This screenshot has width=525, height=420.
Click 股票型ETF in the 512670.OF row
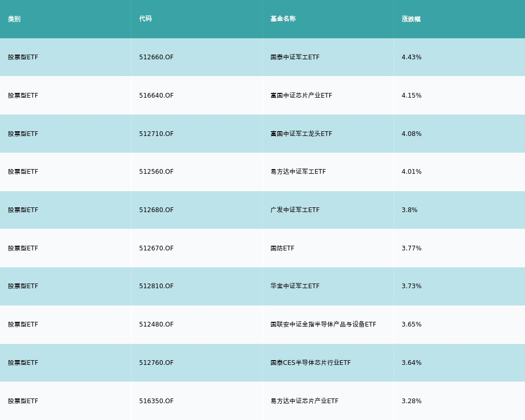[x=23, y=248]
